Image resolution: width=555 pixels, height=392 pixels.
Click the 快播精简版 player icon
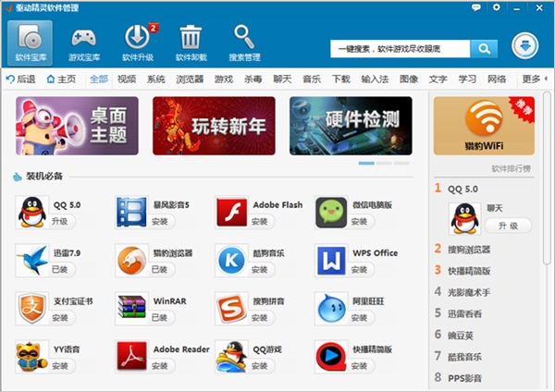[331, 356]
